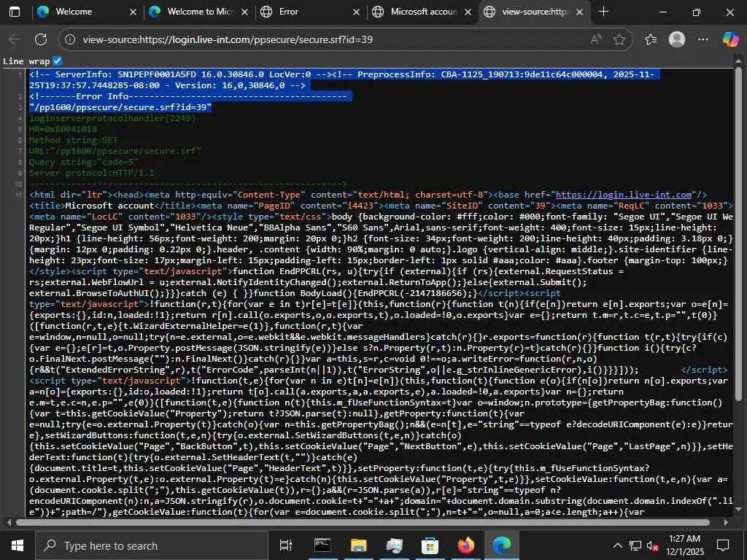Close the view-source tab
The image size is (747, 560).
coord(579,12)
